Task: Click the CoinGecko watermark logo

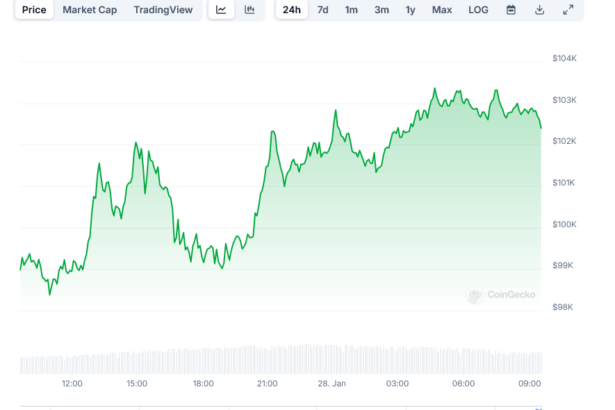Action: pyautogui.click(x=503, y=295)
